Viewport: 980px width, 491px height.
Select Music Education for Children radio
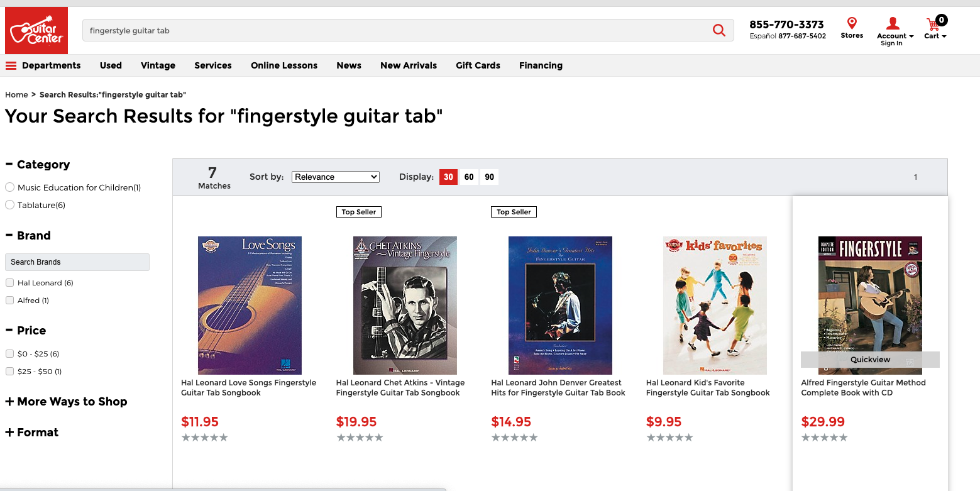click(x=9, y=187)
